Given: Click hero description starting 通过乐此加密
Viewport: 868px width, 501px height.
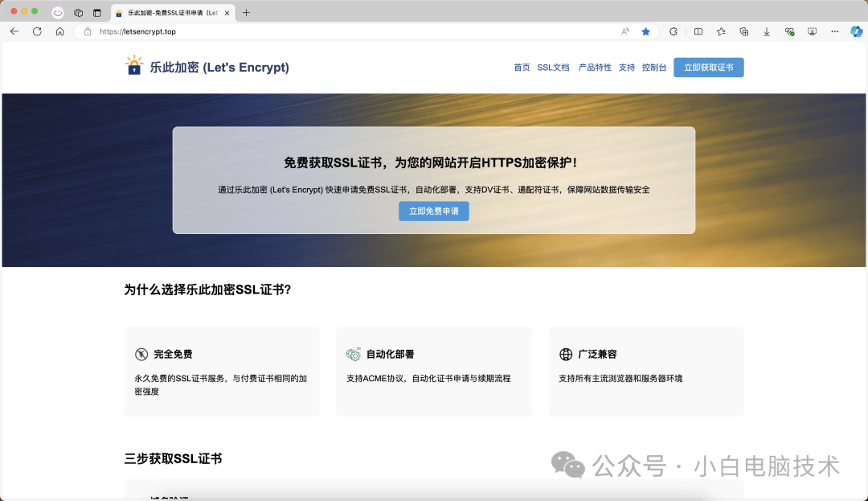Looking at the screenshot, I should tap(434, 190).
